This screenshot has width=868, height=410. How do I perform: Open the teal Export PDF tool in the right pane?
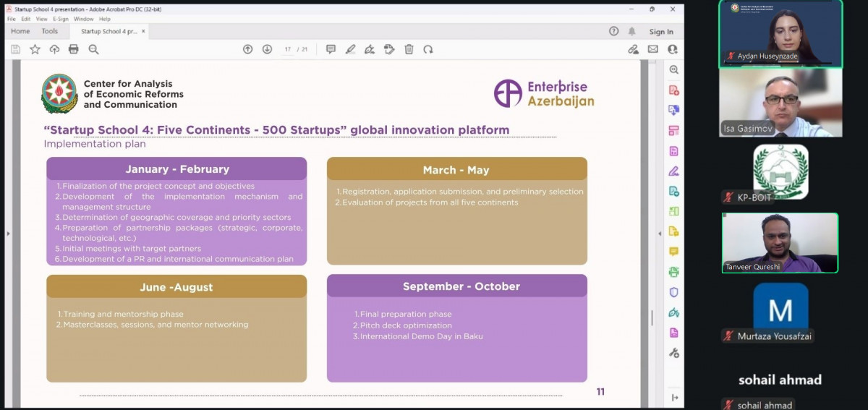673,192
